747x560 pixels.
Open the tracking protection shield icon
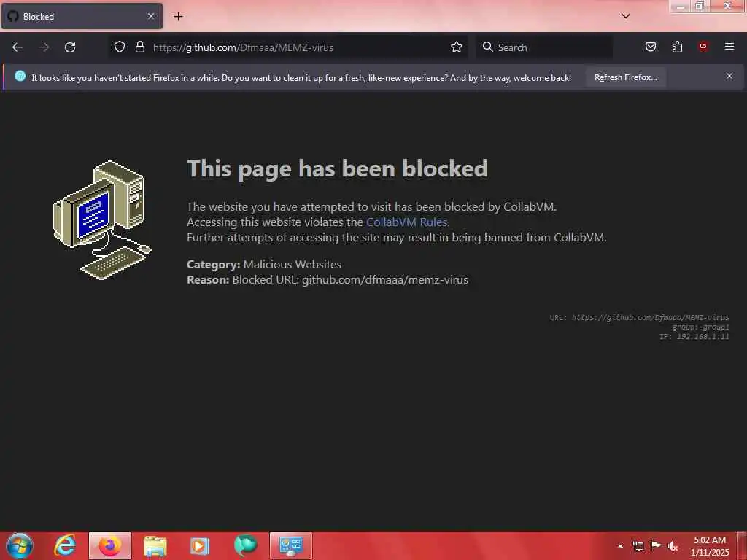pos(120,47)
